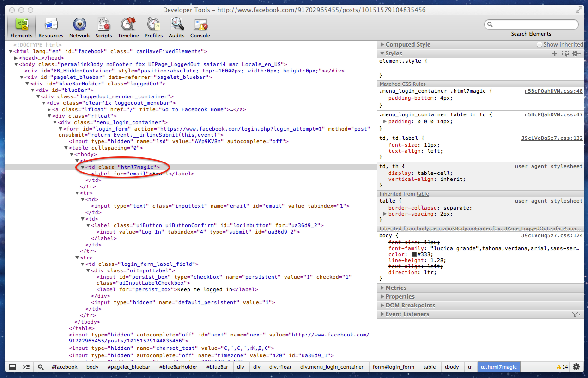Activate the magnifier inspect-element icon
The height and width of the screenshot is (378, 588).
(41, 367)
